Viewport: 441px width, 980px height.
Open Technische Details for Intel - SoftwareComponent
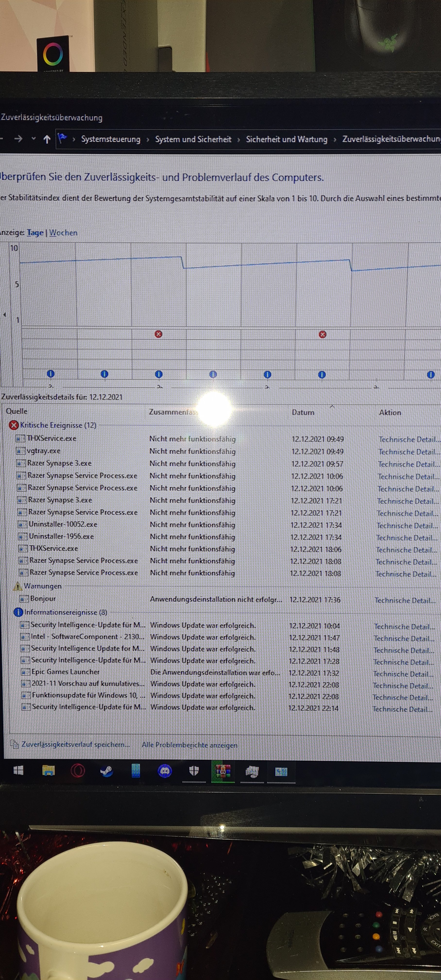[404, 638]
